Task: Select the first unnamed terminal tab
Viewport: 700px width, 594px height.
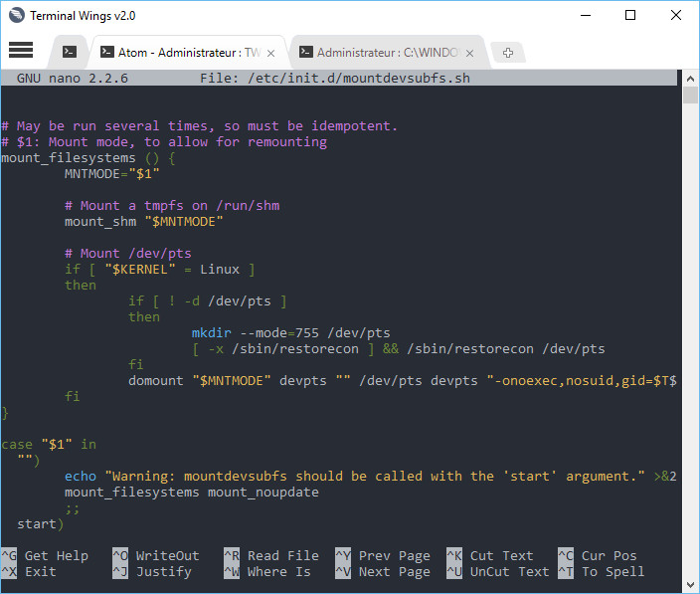Action: [70, 53]
